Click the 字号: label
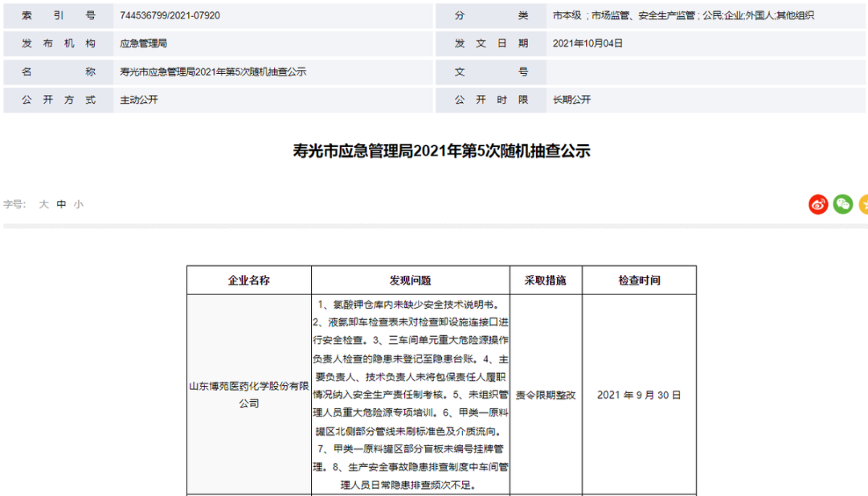The width and height of the screenshot is (868, 496). coord(14,204)
